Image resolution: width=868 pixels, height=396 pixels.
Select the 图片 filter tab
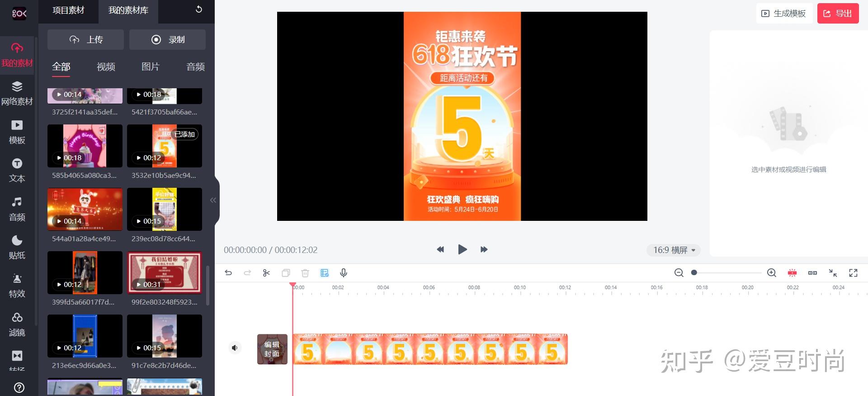151,67
